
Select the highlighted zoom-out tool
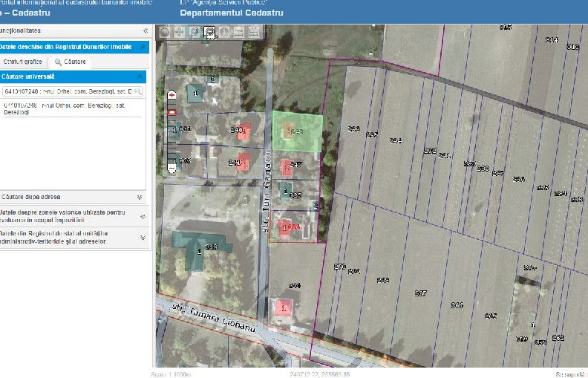(x=209, y=32)
